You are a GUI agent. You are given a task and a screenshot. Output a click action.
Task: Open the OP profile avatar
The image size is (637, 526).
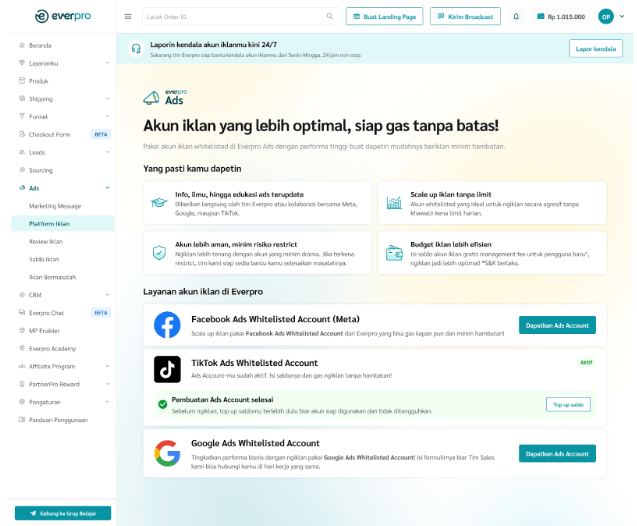pos(606,17)
